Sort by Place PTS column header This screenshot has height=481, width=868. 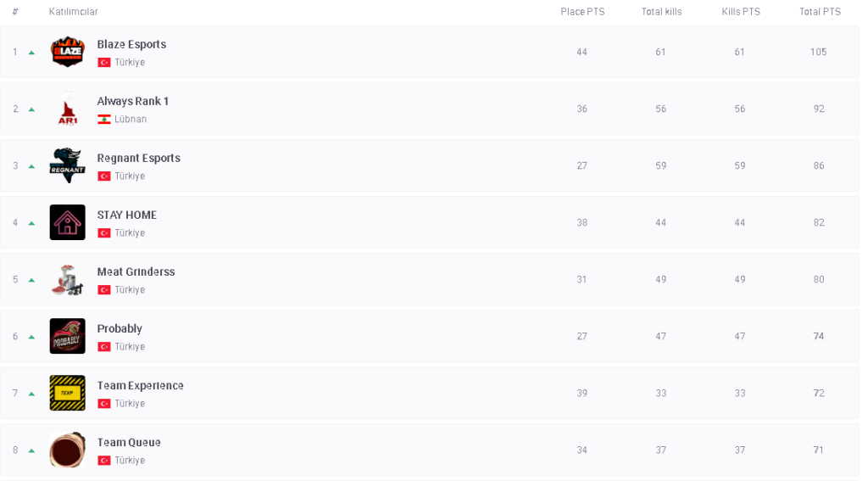582,12
